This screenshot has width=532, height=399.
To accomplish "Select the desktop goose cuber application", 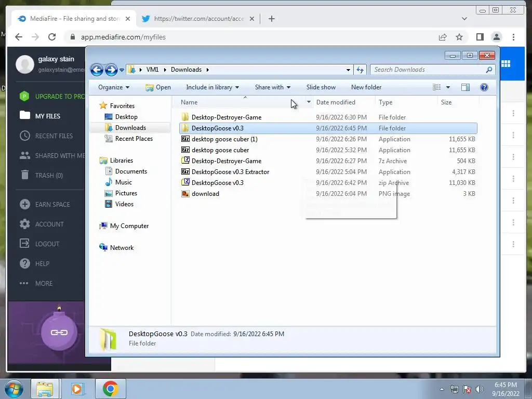I will (x=328, y=150).
